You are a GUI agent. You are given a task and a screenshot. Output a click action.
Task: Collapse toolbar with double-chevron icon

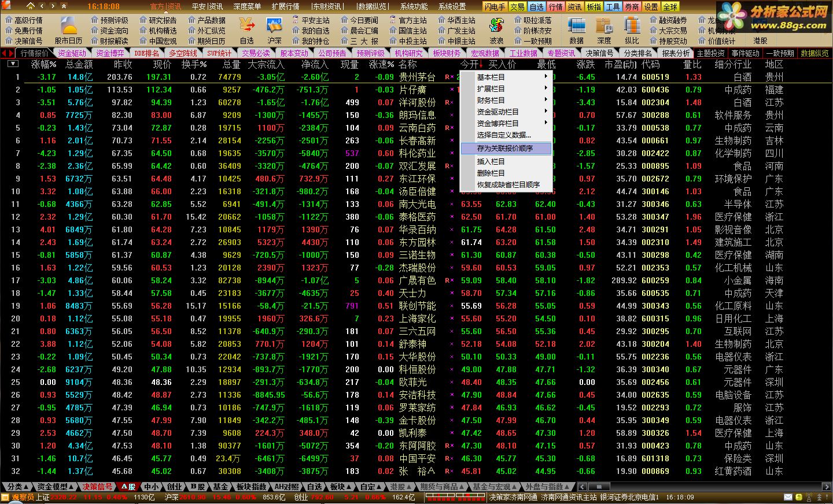tap(64, 6)
